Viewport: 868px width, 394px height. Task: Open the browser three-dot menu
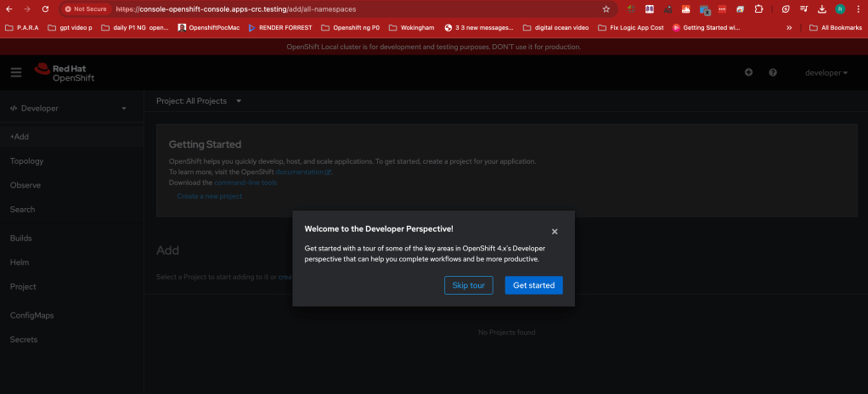858,8
